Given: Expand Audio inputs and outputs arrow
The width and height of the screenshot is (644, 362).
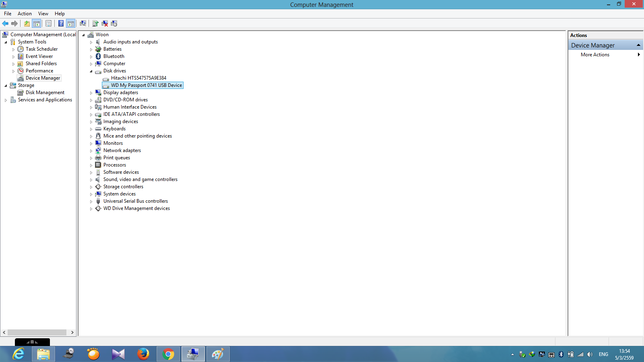Looking at the screenshot, I should point(91,42).
